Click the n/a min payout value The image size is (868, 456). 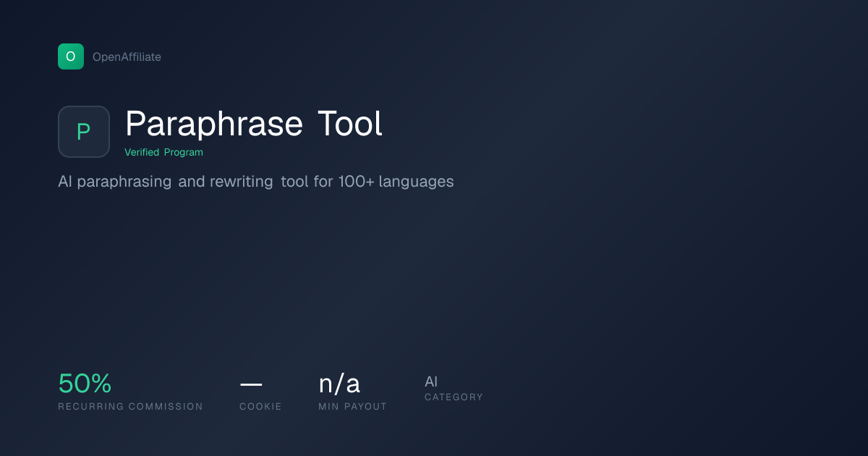(339, 384)
